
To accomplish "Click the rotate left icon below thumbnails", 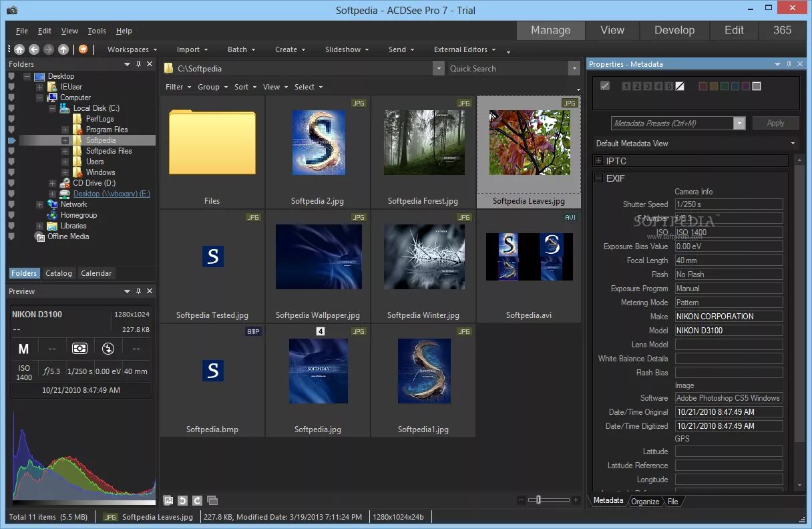I will click(x=183, y=500).
